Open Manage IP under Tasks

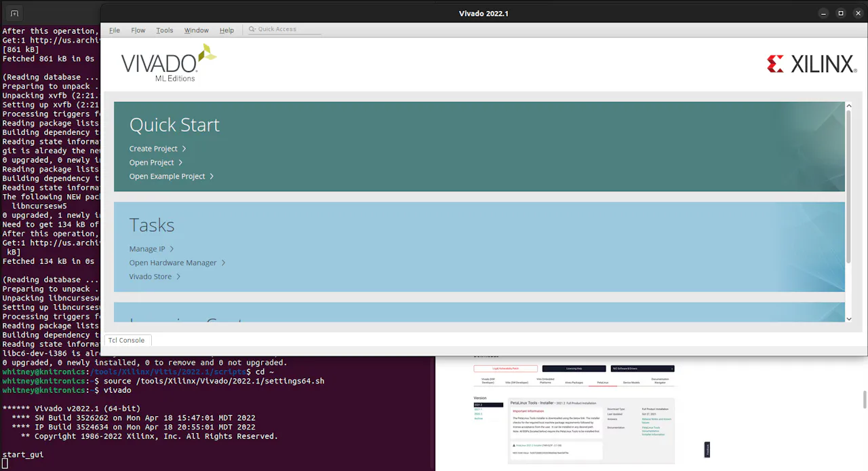[x=151, y=249]
